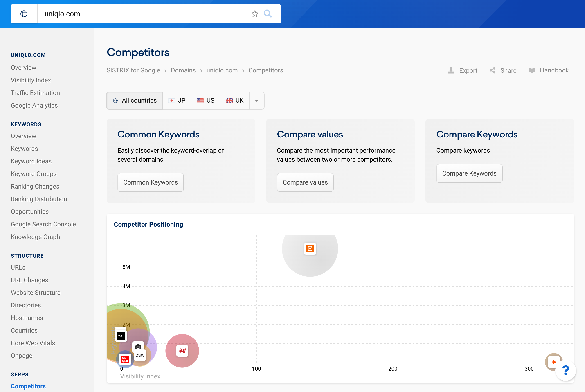Image resolution: width=585 pixels, height=392 pixels.
Task: Select the ASOS 'a' logo in the chart
Action: coord(138,347)
